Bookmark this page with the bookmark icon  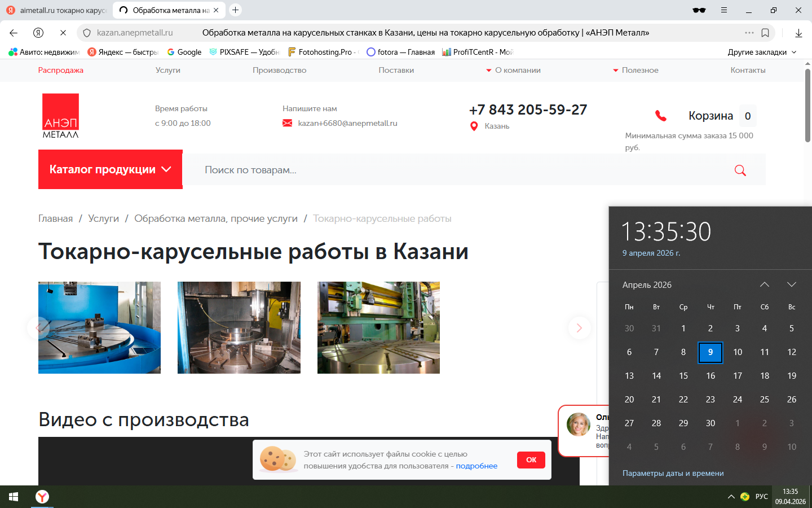(x=765, y=33)
